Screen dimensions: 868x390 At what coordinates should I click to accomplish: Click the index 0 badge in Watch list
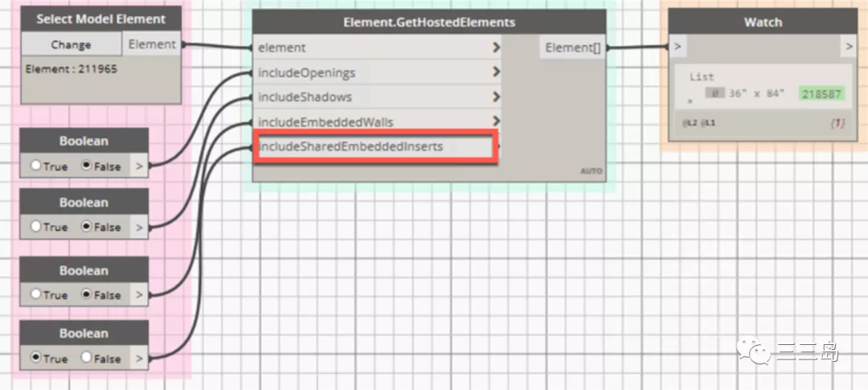pyautogui.click(x=714, y=93)
